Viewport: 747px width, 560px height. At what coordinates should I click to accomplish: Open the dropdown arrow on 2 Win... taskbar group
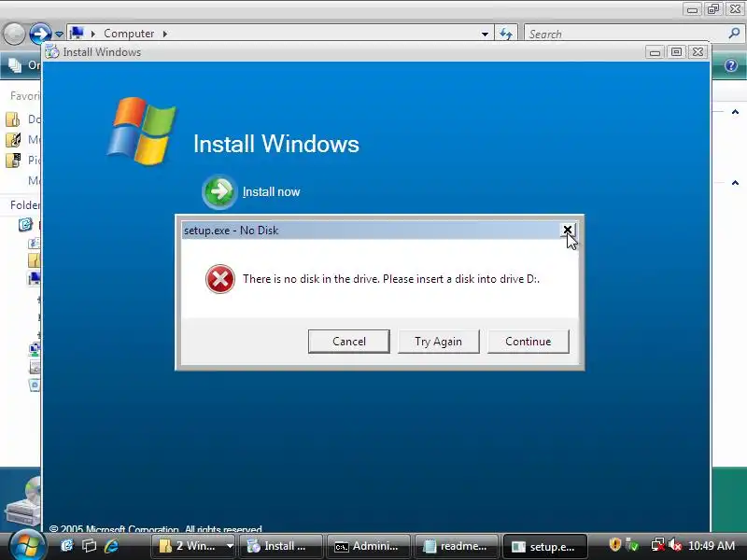pos(230,546)
